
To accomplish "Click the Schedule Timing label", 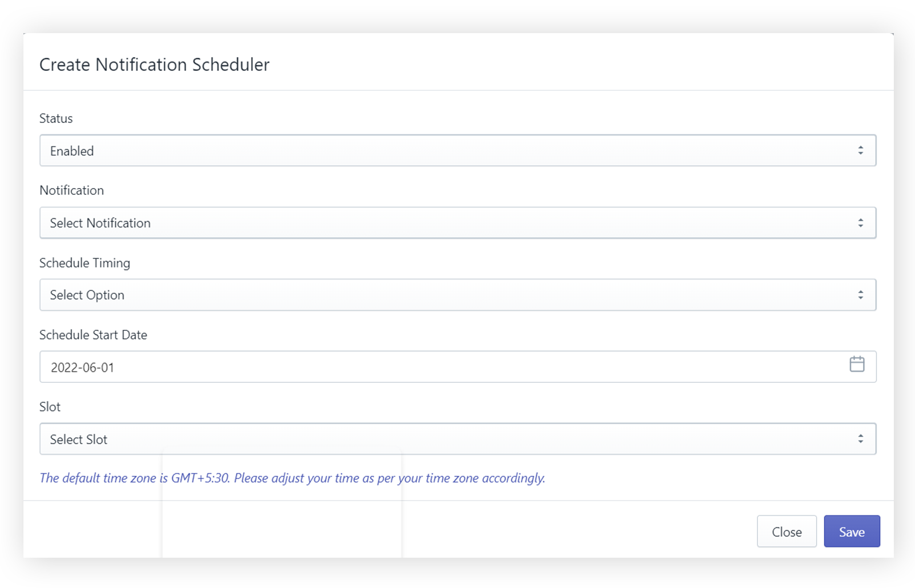I will click(85, 263).
